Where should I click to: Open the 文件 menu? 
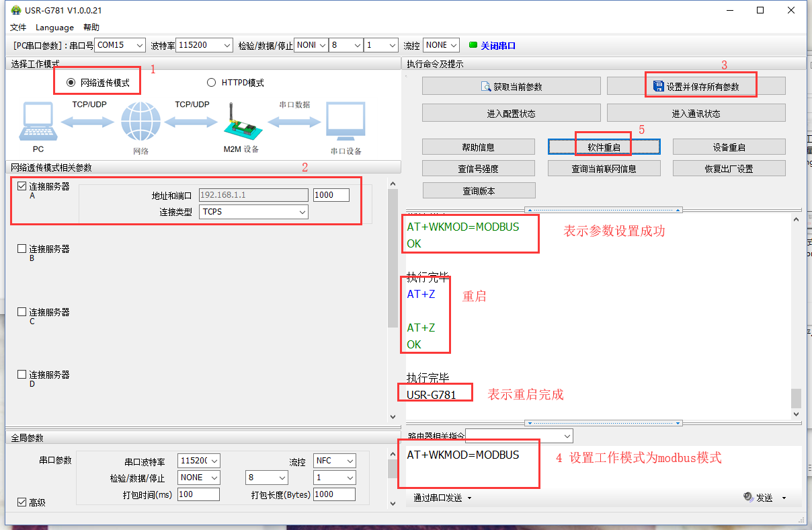(18, 28)
